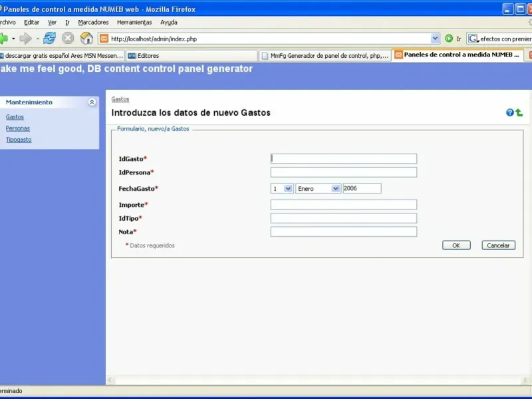Click the blue help question mark icon

tap(509, 112)
